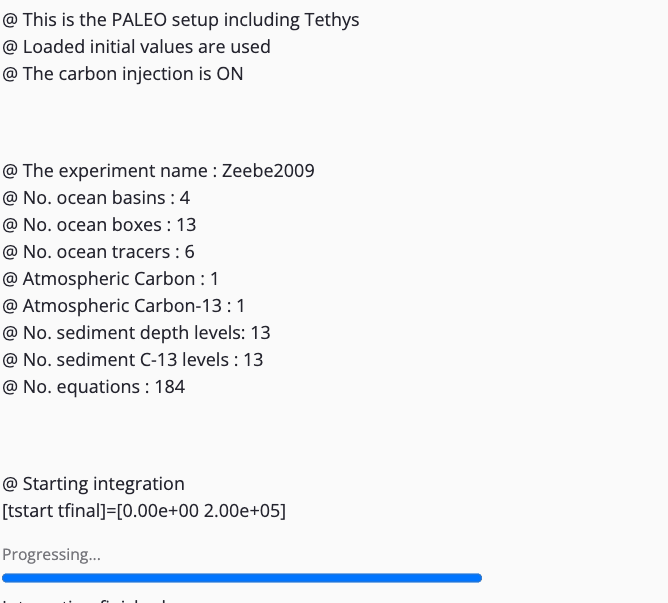Click the middle of the blue progress bar
Screen dimensions: 668x603
(x=242, y=578)
